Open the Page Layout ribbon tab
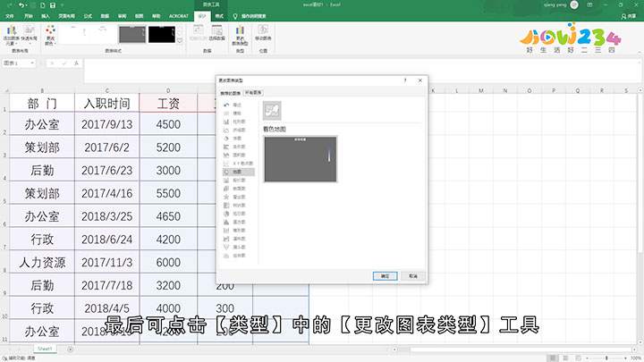This screenshot has width=644, height=362. [x=66, y=16]
